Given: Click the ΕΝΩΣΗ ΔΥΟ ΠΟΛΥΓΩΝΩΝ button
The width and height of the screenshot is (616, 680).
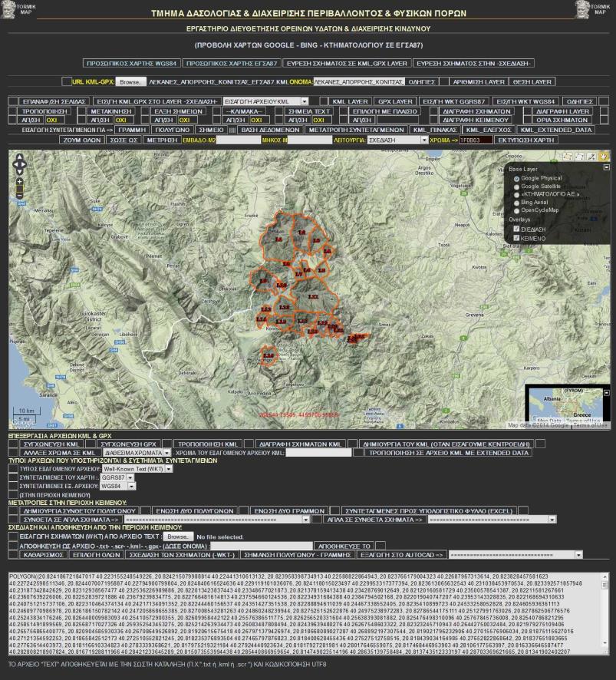Looking at the screenshot, I should coord(195,510).
